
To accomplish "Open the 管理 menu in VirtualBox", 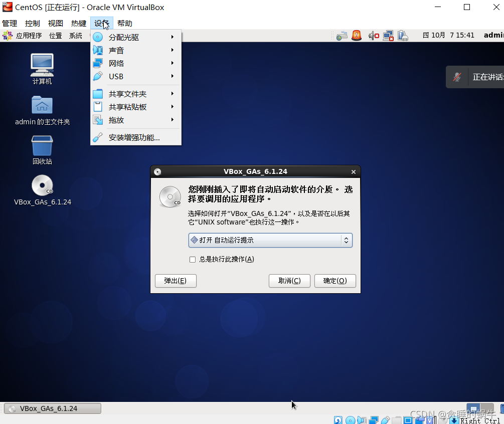I will point(10,24).
